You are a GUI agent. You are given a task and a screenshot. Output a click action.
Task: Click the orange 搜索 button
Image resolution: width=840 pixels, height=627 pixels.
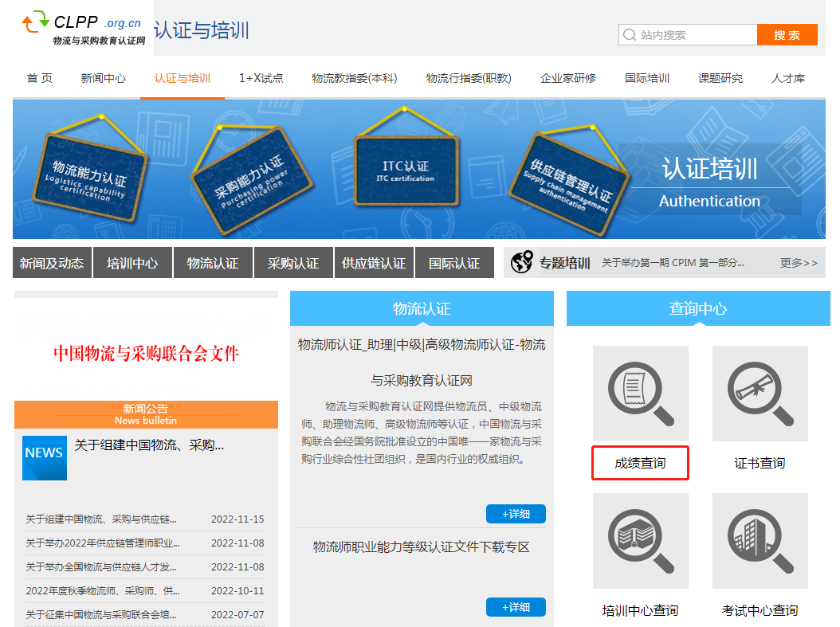tap(787, 35)
